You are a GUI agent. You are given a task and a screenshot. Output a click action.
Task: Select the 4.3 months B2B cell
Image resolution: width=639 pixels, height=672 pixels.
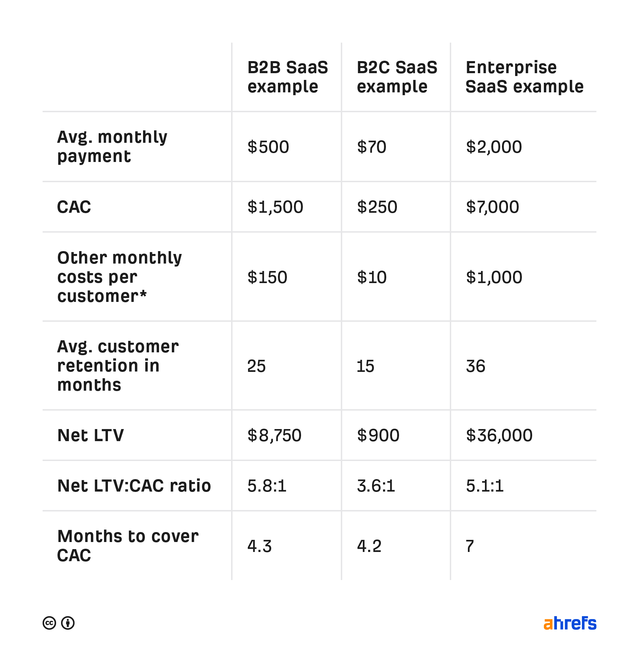click(260, 546)
